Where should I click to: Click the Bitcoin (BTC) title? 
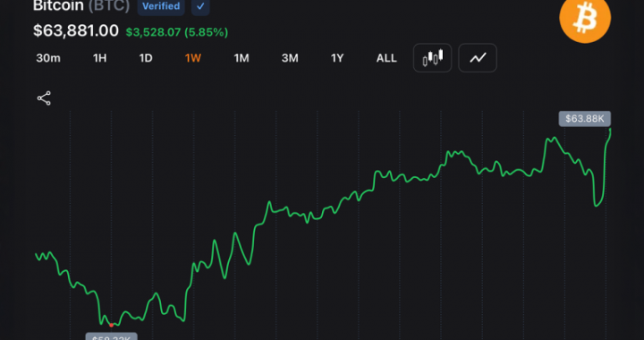point(81,6)
